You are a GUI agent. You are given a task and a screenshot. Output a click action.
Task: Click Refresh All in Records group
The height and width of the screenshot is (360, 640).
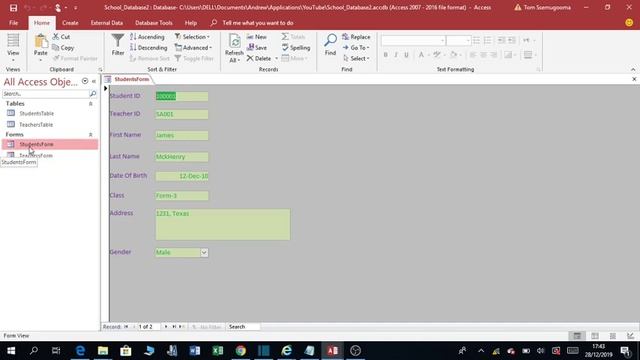pos(234,48)
